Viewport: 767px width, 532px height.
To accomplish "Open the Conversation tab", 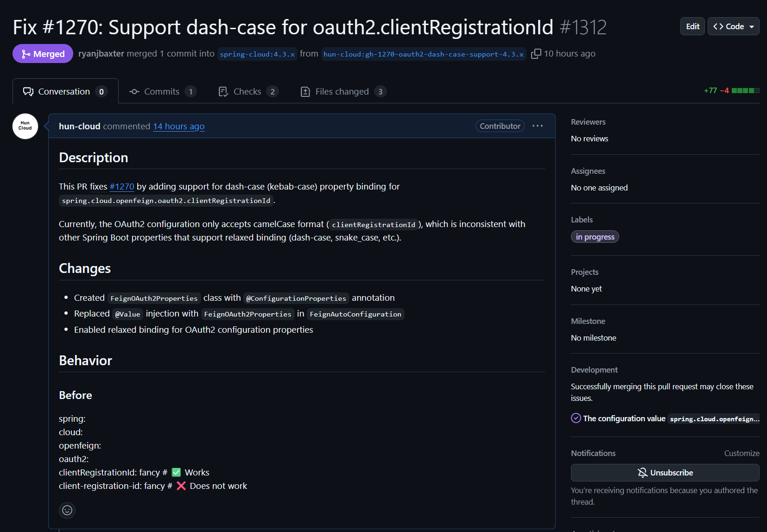I will point(65,91).
